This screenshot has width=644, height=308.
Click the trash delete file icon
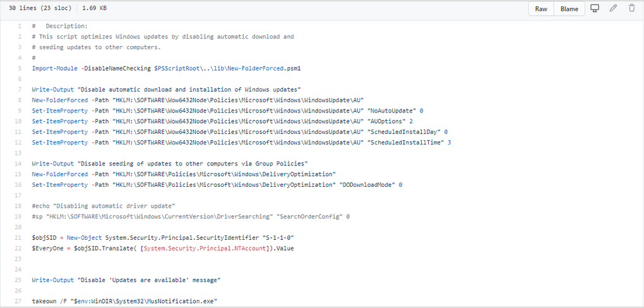click(631, 9)
